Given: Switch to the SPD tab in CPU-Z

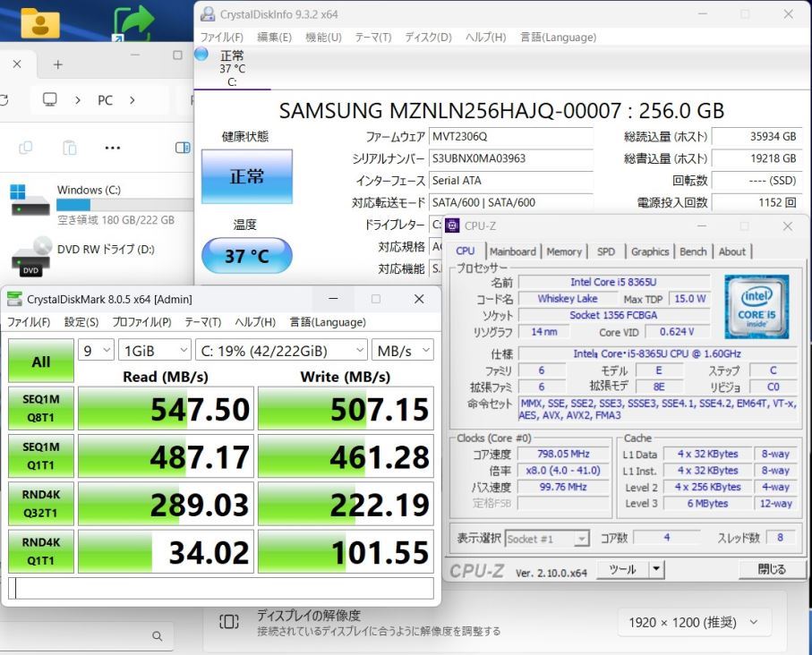Looking at the screenshot, I should pos(606,251).
